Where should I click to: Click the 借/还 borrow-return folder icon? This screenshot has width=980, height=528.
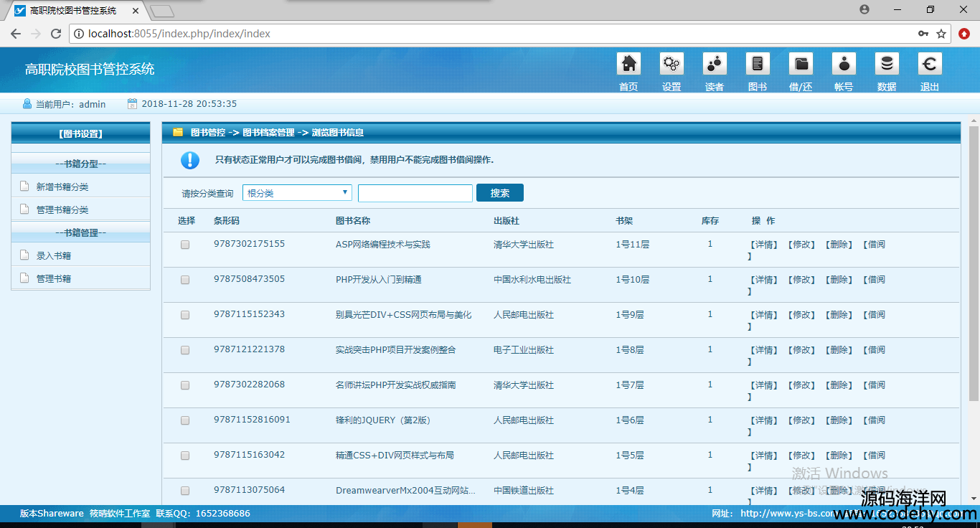(x=801, y=65)
